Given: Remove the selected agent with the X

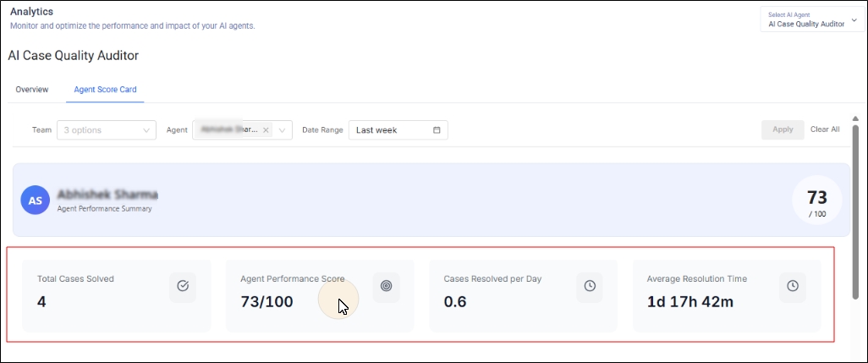Looking at the screenshot, I should pos(266,130).
